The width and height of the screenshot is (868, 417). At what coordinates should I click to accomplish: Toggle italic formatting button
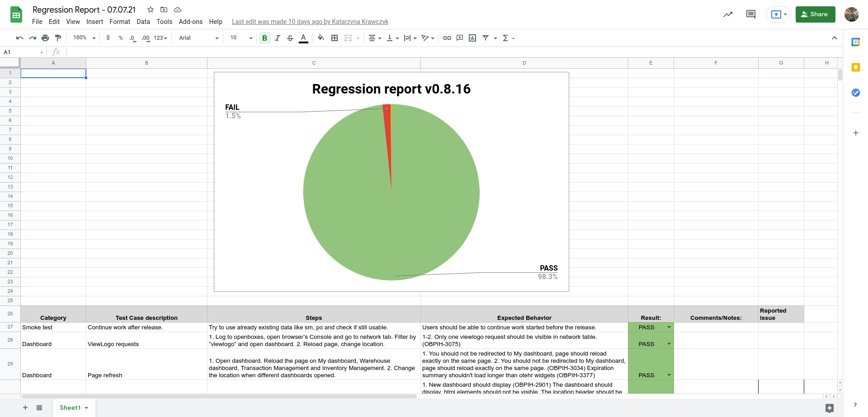pyautogui.click(x=278, y=38)
